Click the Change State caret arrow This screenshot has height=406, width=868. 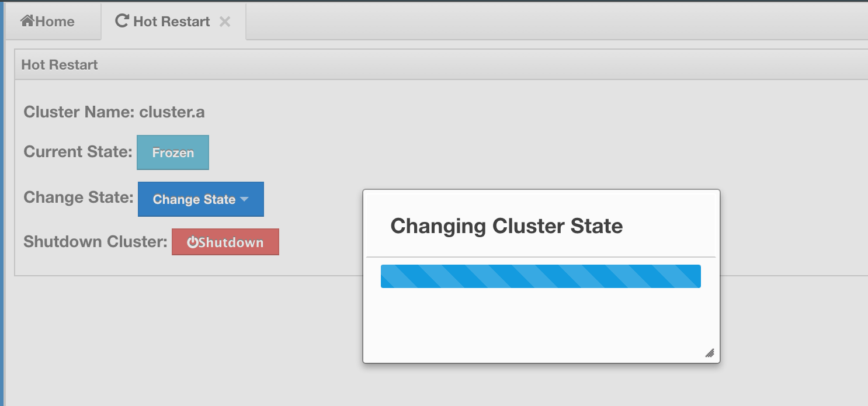click(244, 199)
